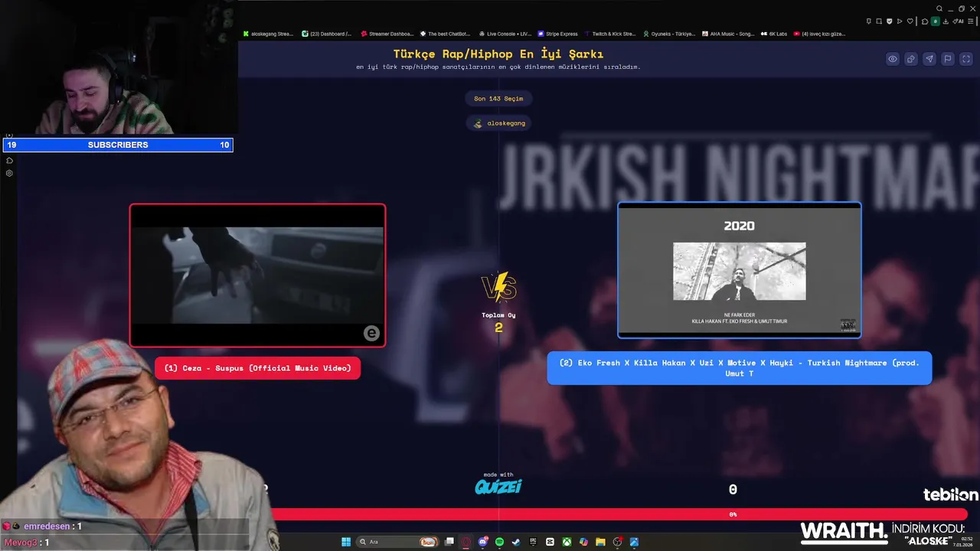This screenshot has width=980, height=551.
Task: Click the Mevog3 chat leaderboard entry
Action: [x=27, y=543]
